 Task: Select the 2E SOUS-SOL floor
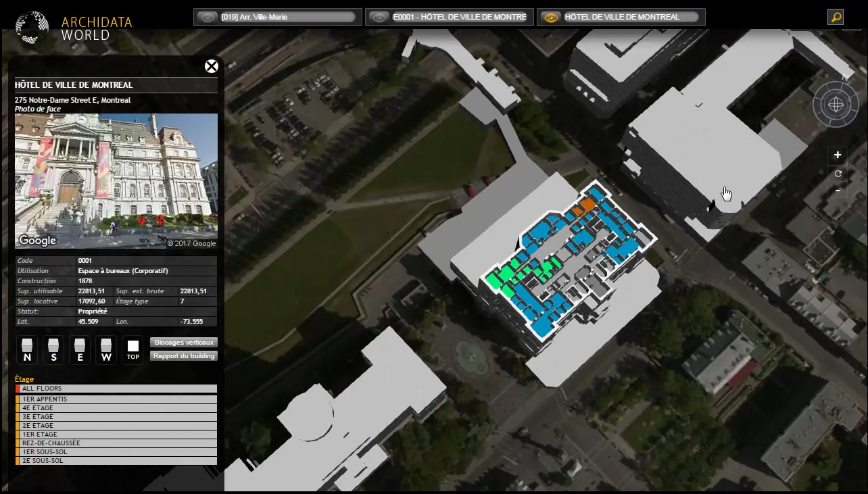coord(116,461)
